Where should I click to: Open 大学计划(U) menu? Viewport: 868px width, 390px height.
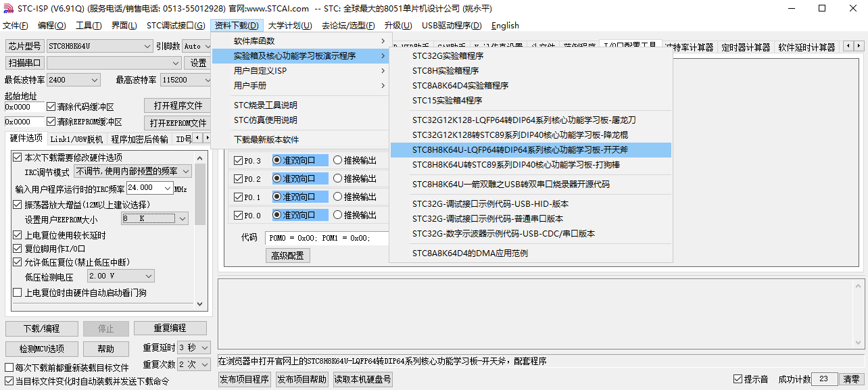[x=290, y=26]
